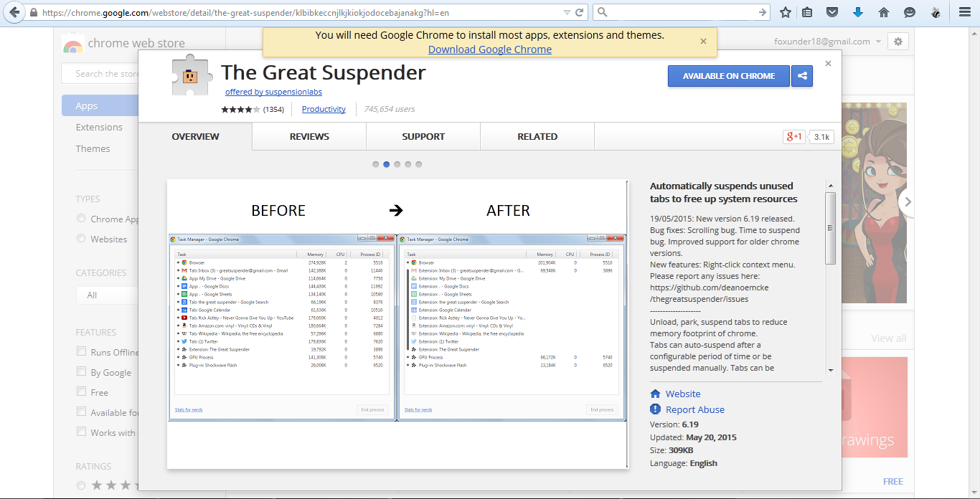Image resolution: width=980 pixels, height=499 pixels.
Task: Click the bee extension toolbar icon
Action: coord(936,12)
